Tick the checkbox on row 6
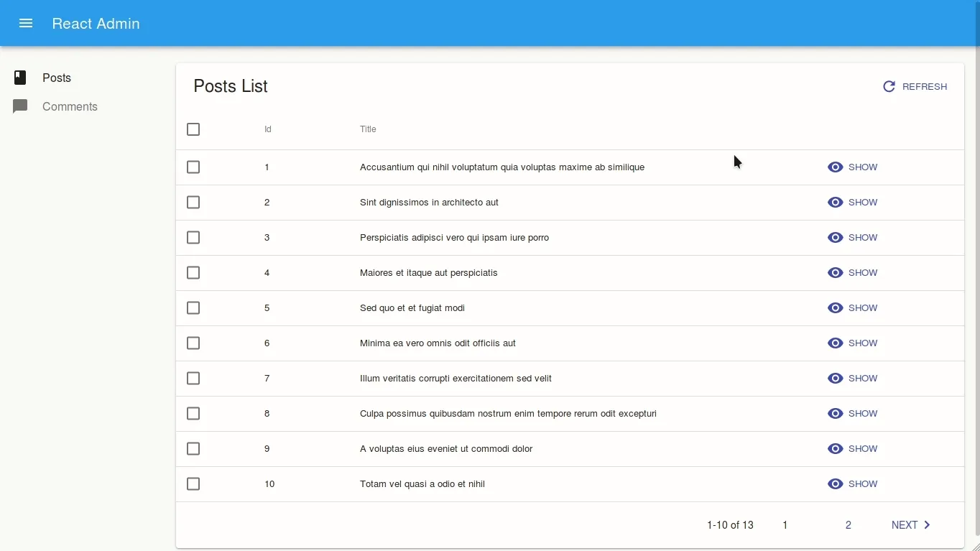Image resolution: width=980 pixels, height=551 pixels. (x=193, y=343)
